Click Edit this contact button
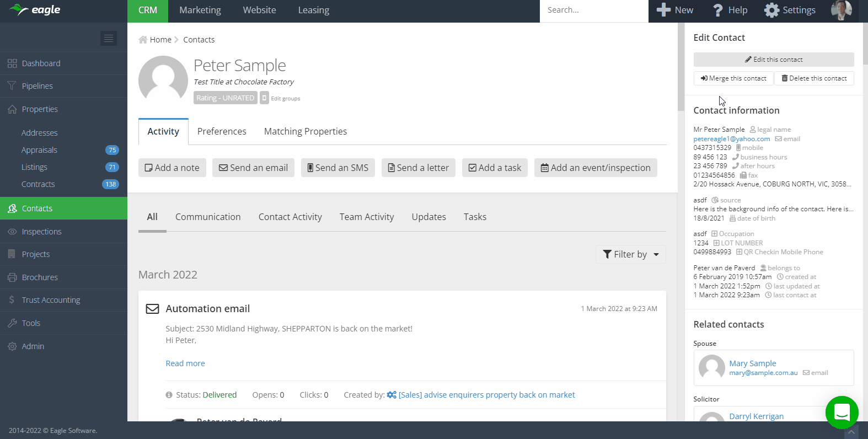The width and height of the screenshot is (868, 439). pyautogui.click(x=773, y=60)
